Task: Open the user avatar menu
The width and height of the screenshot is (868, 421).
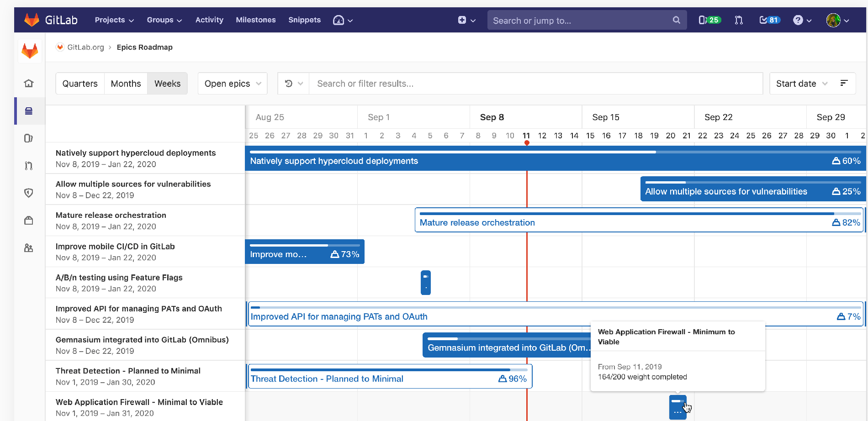Action: (x=837, y=20)
